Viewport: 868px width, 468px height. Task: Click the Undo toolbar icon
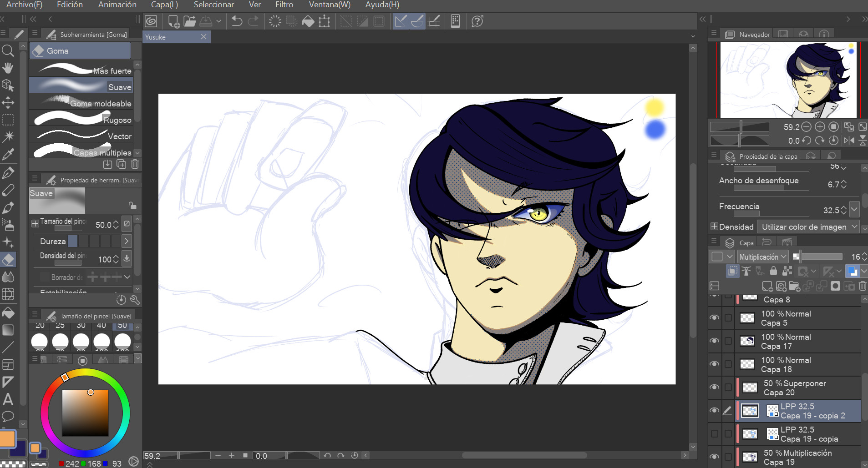(x=237, y=21)
